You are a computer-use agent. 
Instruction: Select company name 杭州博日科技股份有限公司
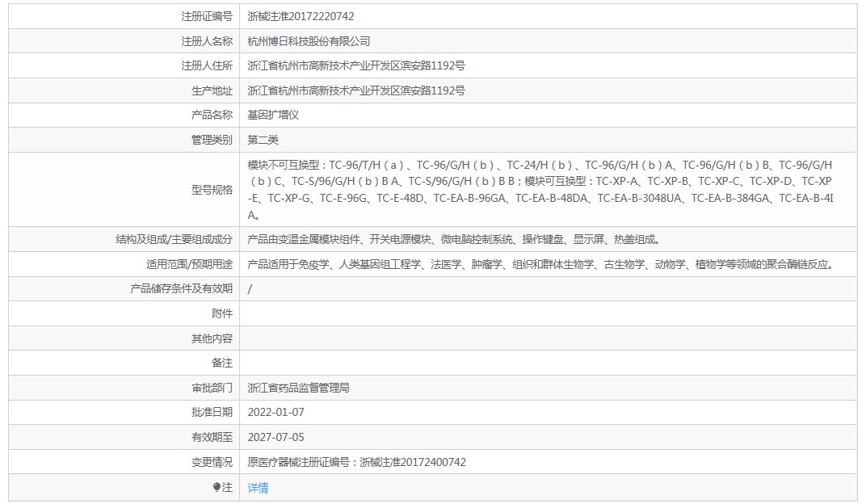309,41
